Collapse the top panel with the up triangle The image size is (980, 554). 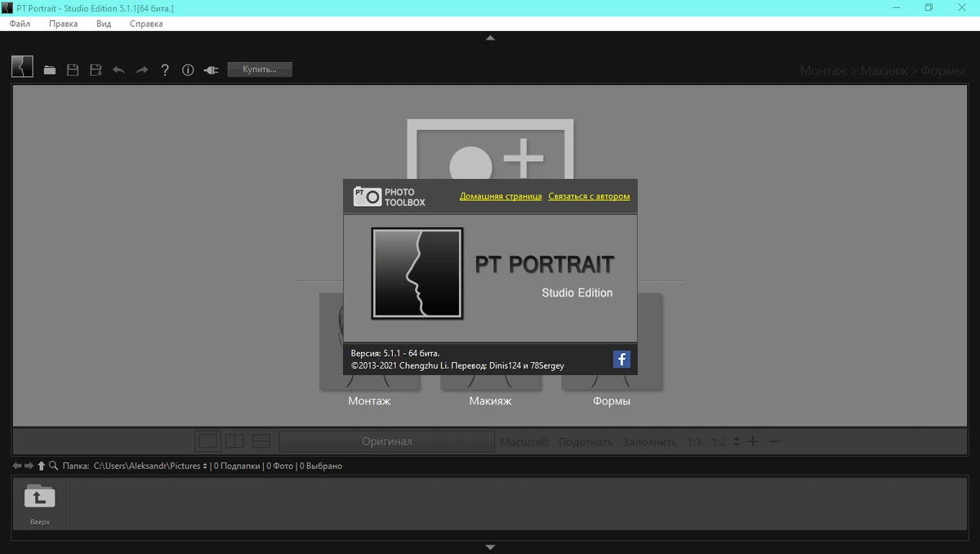pyautogui.click(x=490, y=38)
